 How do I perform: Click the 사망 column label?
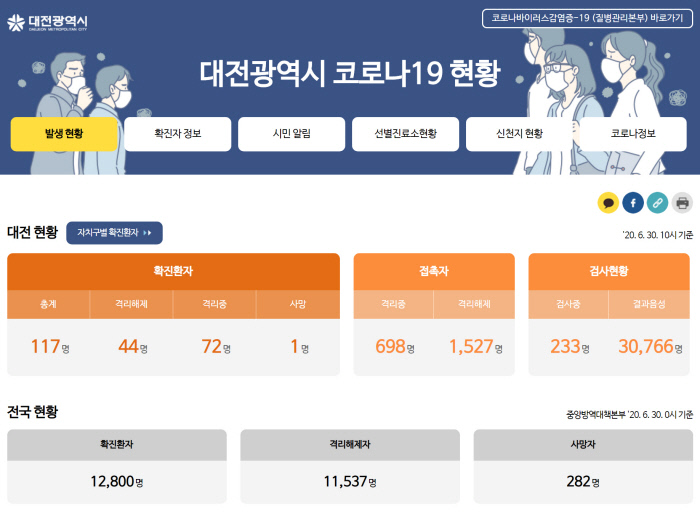[298, 304]
